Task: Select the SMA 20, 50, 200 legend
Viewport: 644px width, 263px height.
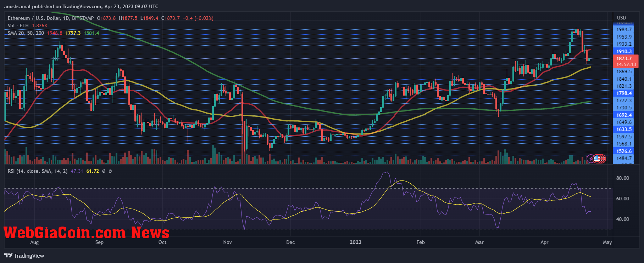Action: pos(26,33)
